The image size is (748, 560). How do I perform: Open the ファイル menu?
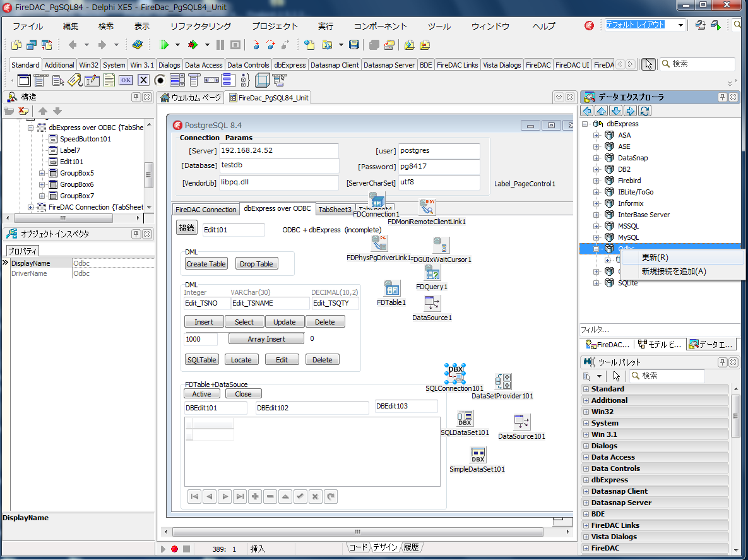point(28,27)
